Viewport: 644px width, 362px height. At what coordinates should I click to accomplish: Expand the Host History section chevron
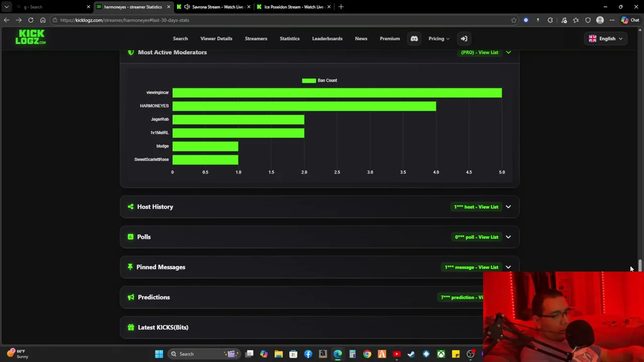tap(508, 207)
